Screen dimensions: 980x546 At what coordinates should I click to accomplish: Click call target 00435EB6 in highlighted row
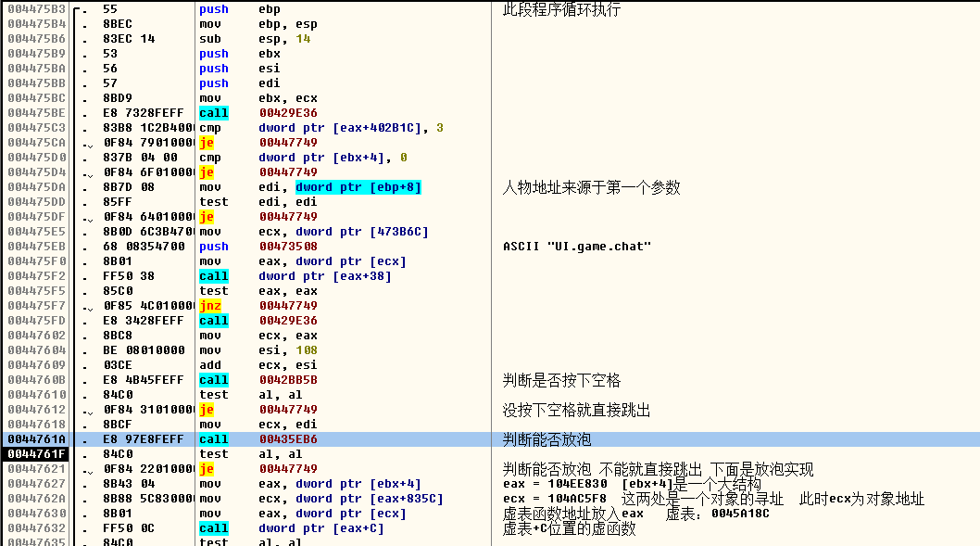click(x=288, y=439)
